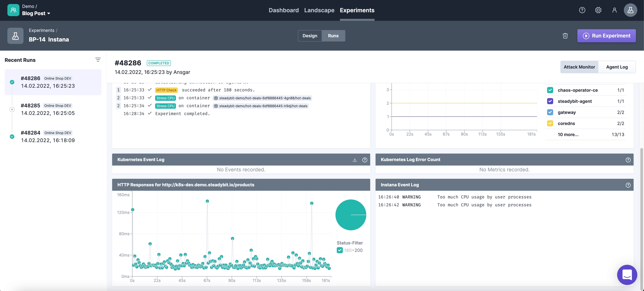The image size is (644, 291).
Task: Download the Kubernetes Event Log
Action: [355, 160]
